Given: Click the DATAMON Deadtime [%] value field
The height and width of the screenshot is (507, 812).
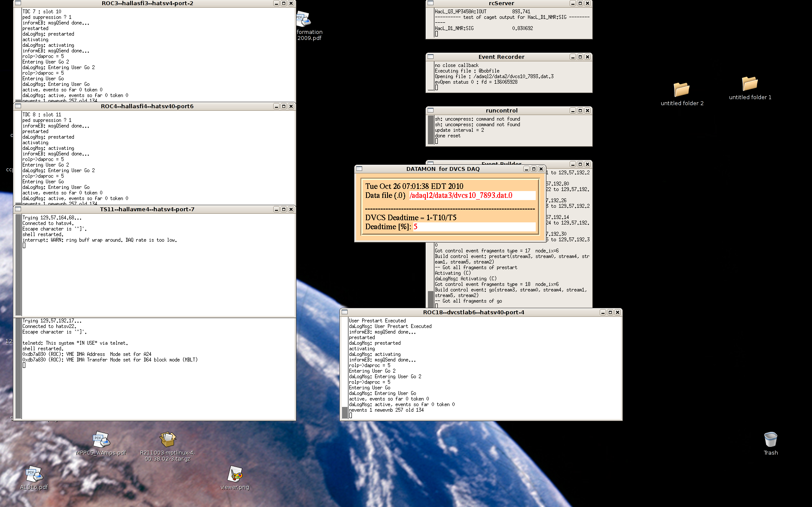Looking at the screenshot, I should 474,227.
